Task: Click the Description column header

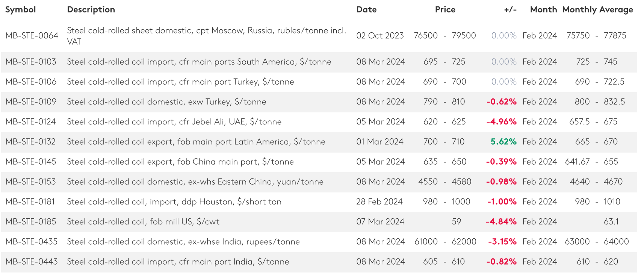Action: pos(91,10)
